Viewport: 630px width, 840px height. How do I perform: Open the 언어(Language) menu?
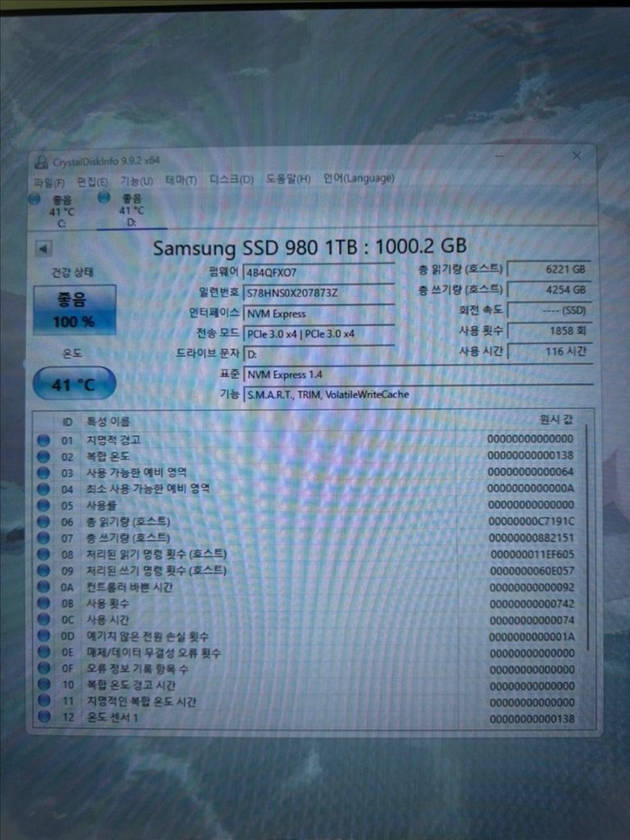pos(359,178)
